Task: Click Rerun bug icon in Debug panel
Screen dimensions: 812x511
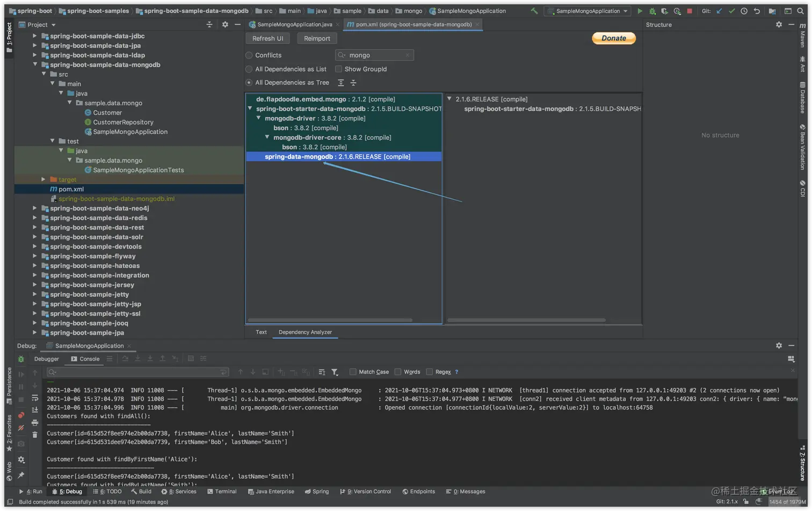Action: click(x=21, y=359)
